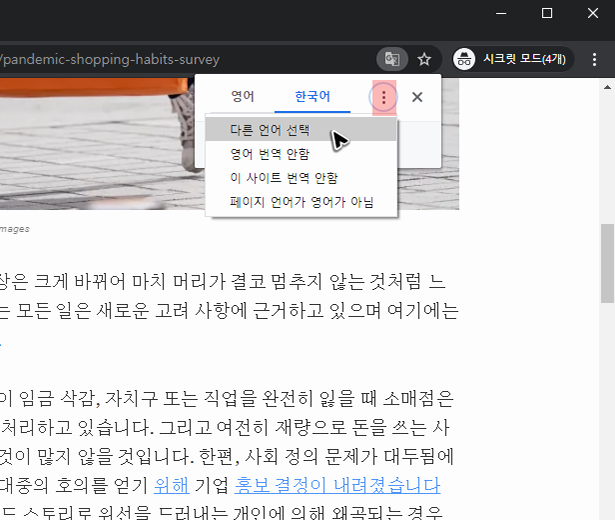Screen dimensions: 615x520
Task: Select the 한국어 tab in translate popup
Action: click(312, 96)
